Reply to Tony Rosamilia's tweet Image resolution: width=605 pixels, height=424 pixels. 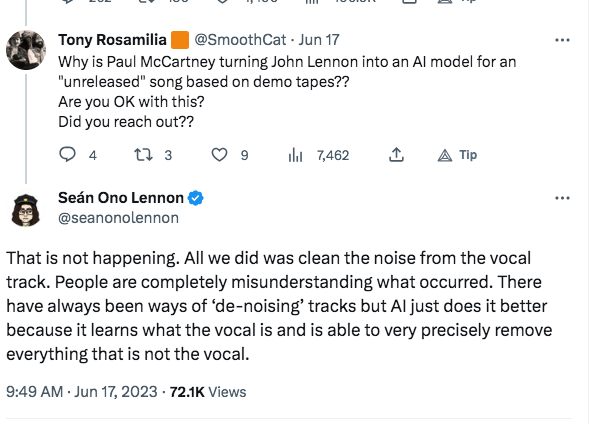(x=69, y=155)
